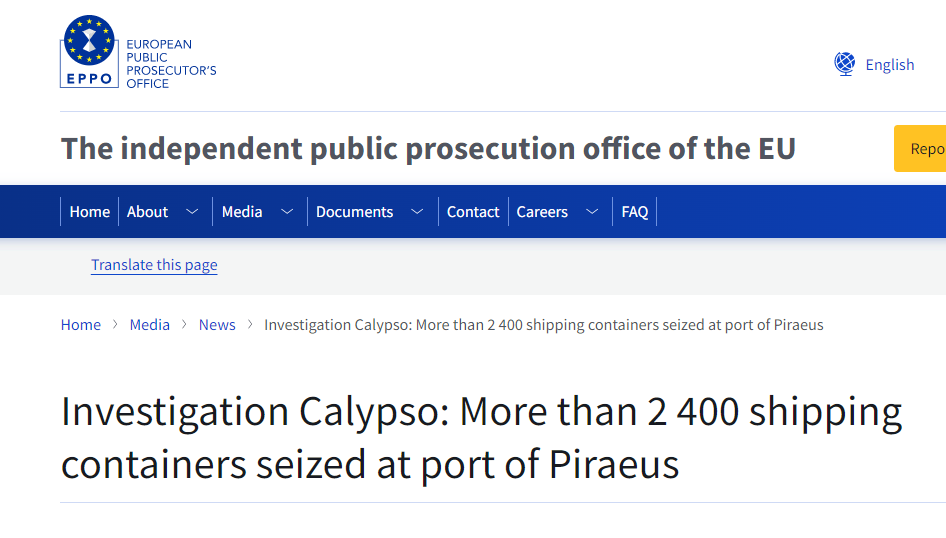946x538 pixels.
Task: Expand the About submenu chevron
Action: pos(192,212)
